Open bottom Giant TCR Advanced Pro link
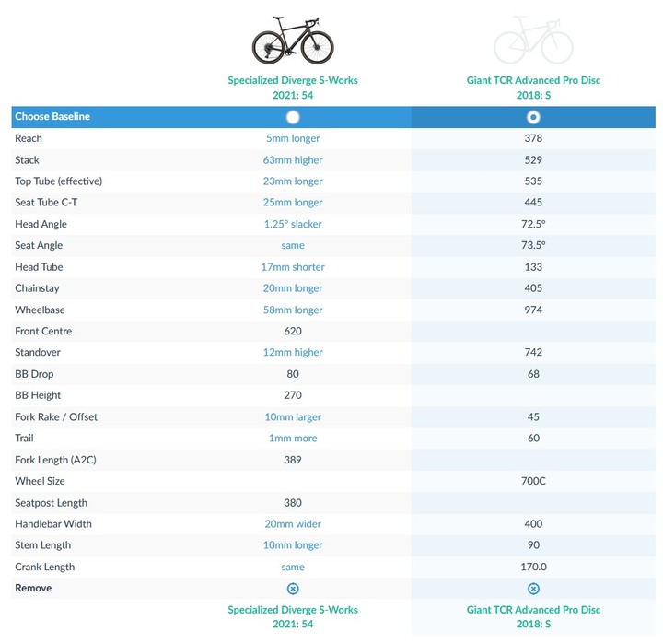This screenshot has height=644, width=663. pos(533,617)
